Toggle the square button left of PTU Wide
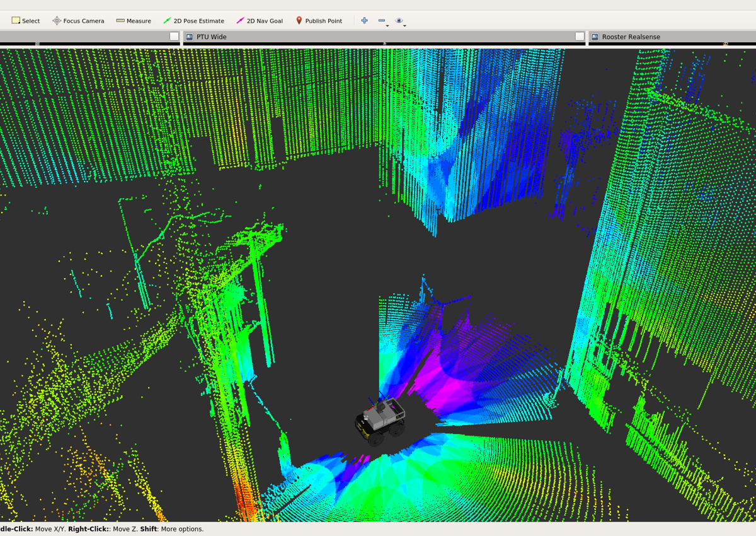 pyautogui.click(x=175, y=37)
